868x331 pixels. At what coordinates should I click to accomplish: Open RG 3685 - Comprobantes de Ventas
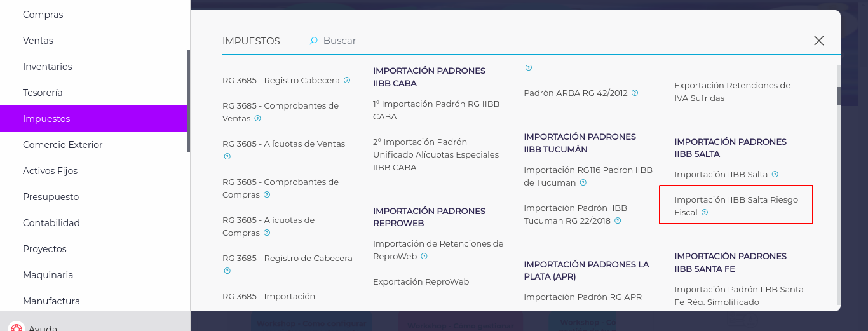click(x=280, y=112)
